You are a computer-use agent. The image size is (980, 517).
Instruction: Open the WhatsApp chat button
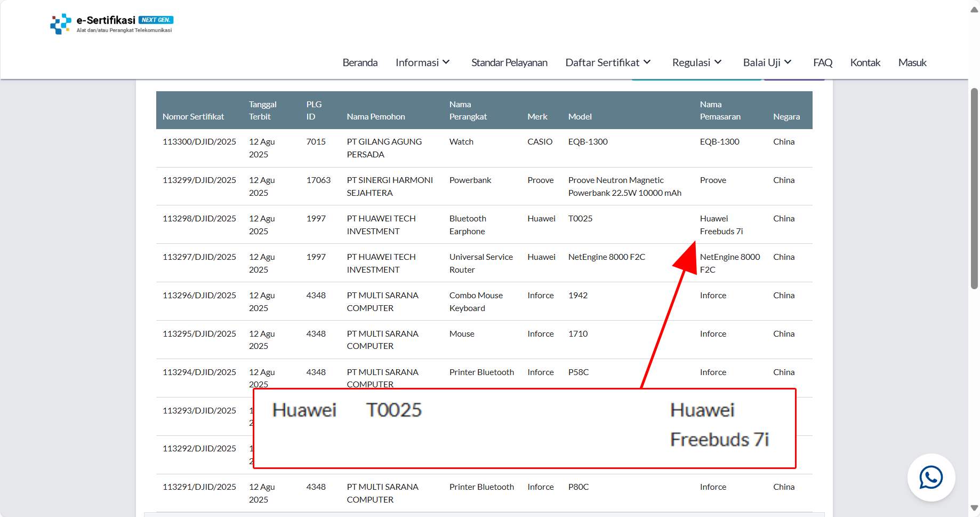click(x=931, y=478)
